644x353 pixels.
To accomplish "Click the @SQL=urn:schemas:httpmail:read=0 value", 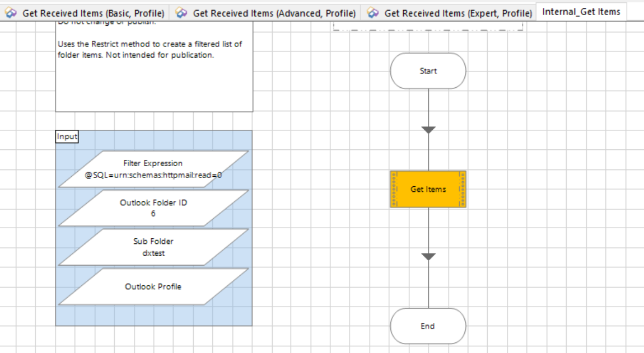I will (153, 175).
